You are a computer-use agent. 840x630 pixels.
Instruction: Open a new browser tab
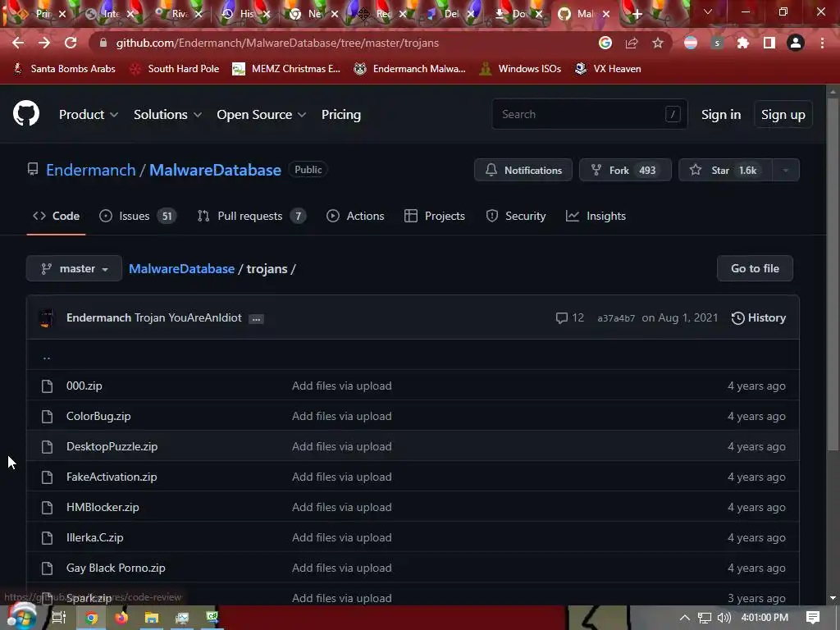pyautogui.click(x=637, y=15)
